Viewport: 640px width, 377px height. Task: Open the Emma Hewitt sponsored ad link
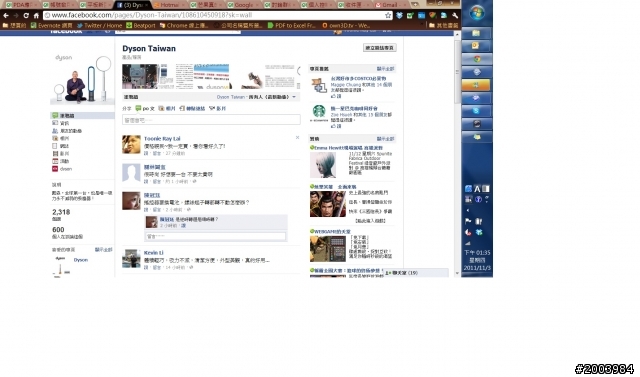click(x=349, y=148)
